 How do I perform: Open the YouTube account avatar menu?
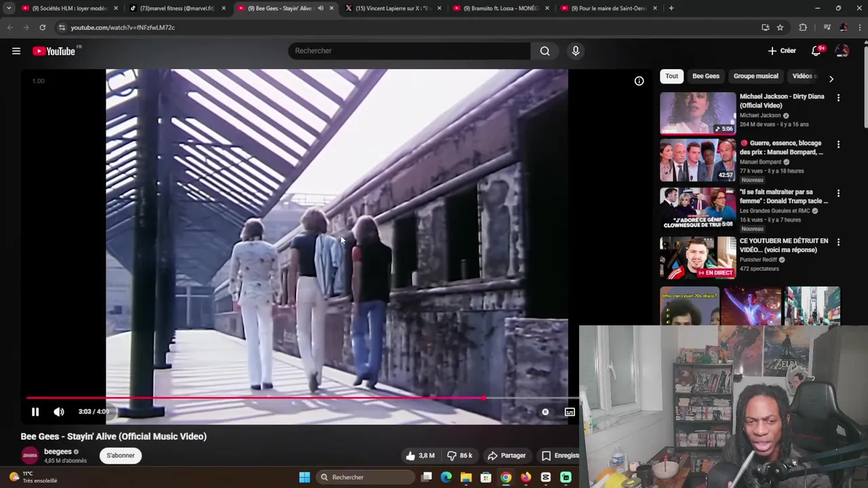842,51
